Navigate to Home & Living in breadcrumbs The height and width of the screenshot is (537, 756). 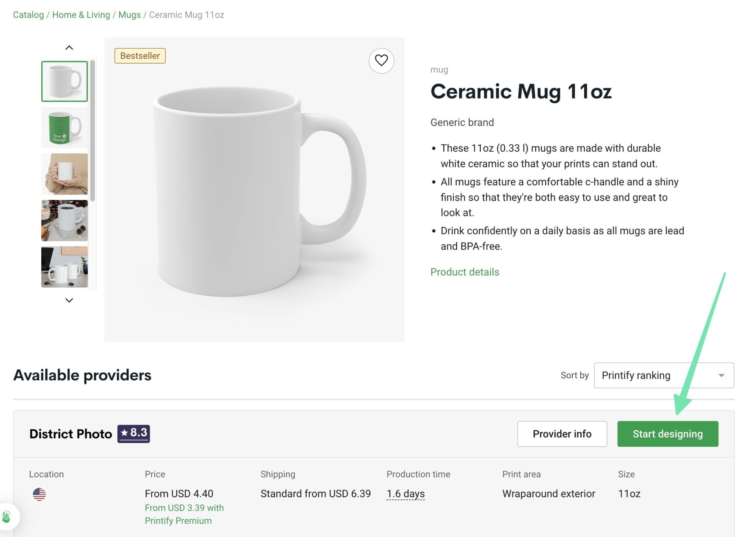[81, 15]
